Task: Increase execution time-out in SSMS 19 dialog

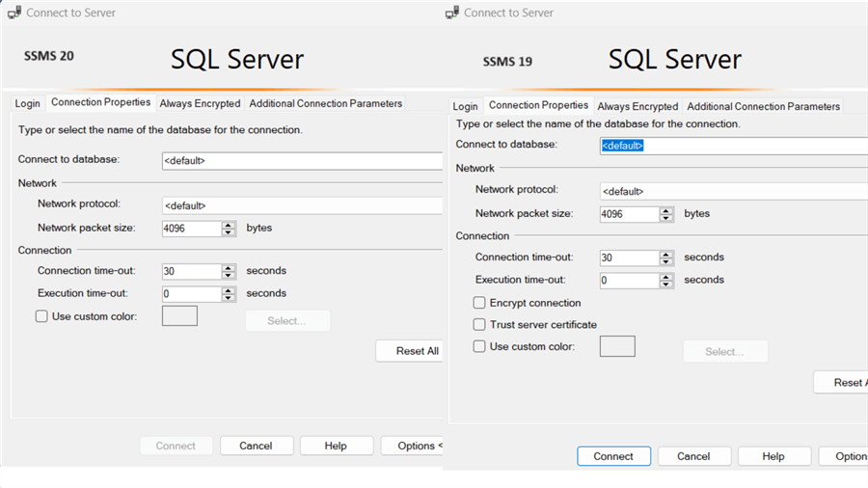Action: [x=666, y=276]
